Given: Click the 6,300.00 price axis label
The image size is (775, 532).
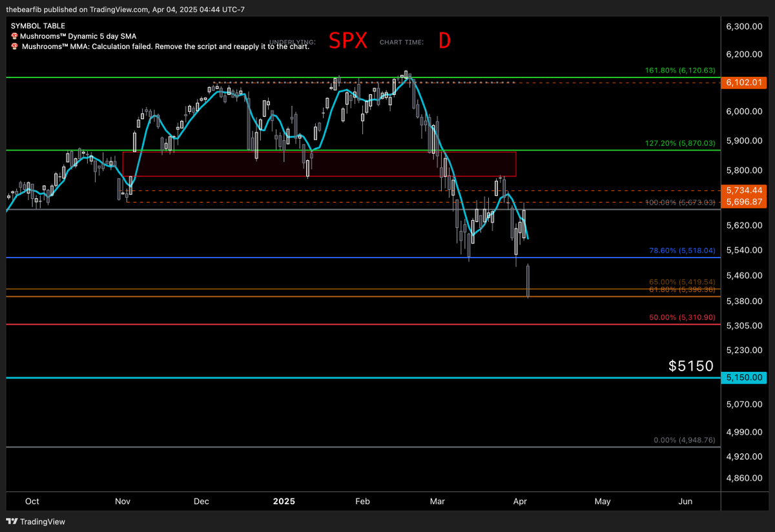Looking at the screenshot, I should (745, 26).
